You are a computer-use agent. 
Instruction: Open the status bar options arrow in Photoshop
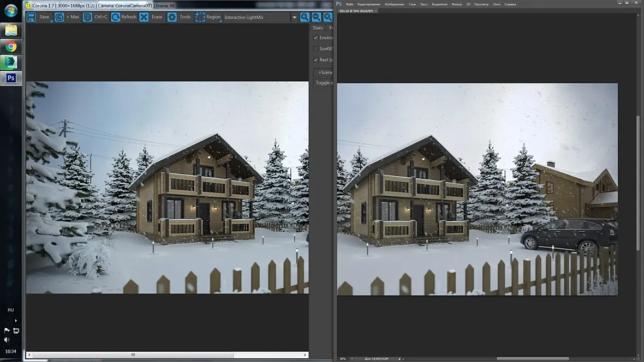click(399, 359)
